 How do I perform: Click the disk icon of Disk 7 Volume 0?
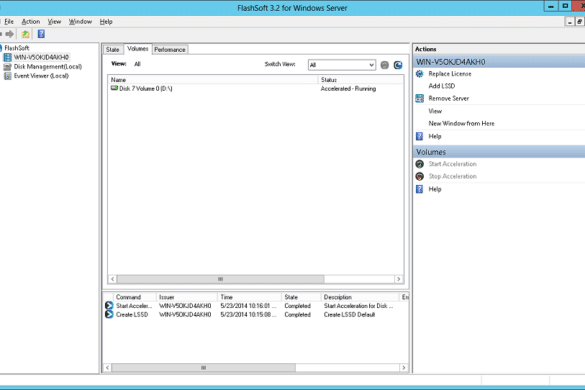(114, 88)
